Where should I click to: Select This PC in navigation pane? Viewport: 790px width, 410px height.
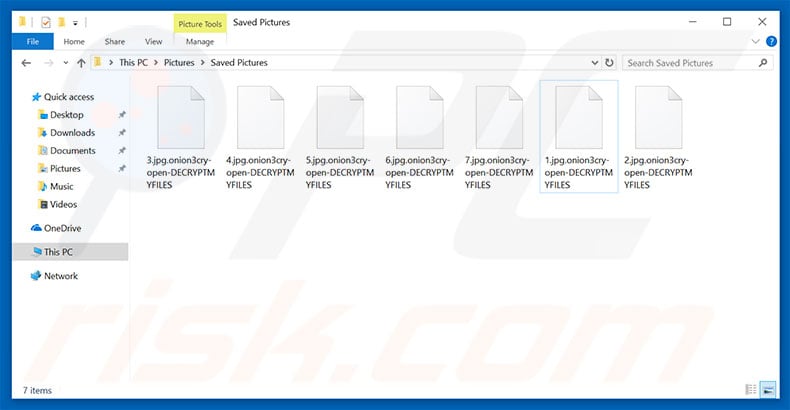click(x=70, y=252)
